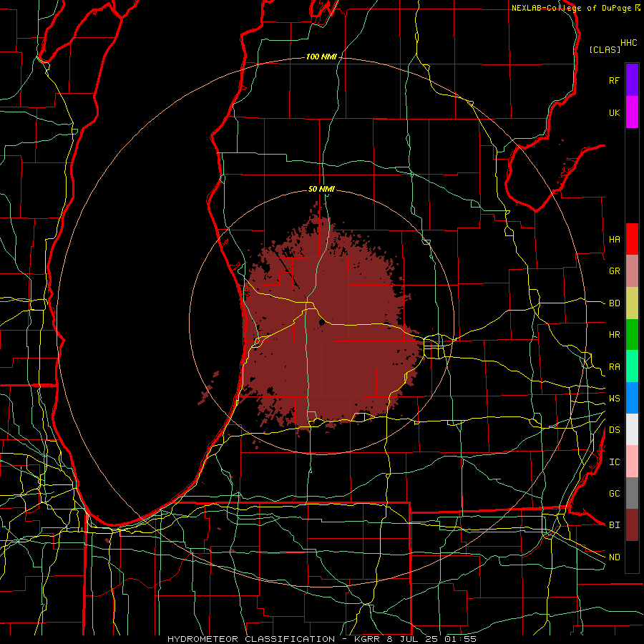Viewport: 644px width, 644px height.
Task: Click the "RA" legend label
Action: [614, 367]
